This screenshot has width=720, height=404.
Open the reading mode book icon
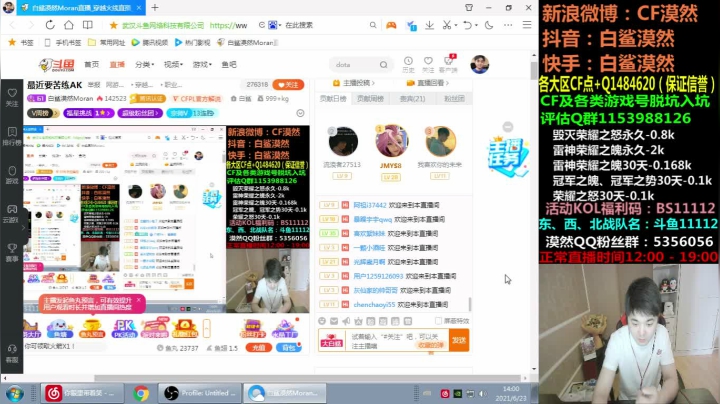[x=88, y=25]
